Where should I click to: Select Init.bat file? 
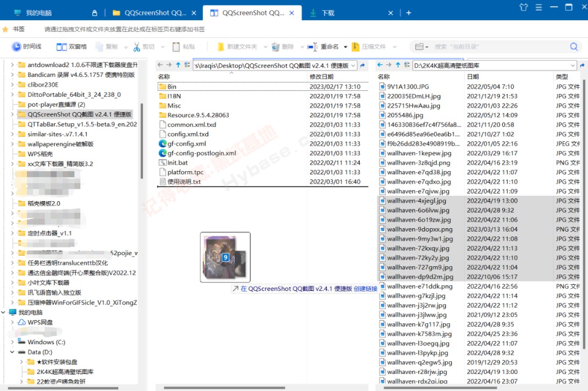point(177,163)
